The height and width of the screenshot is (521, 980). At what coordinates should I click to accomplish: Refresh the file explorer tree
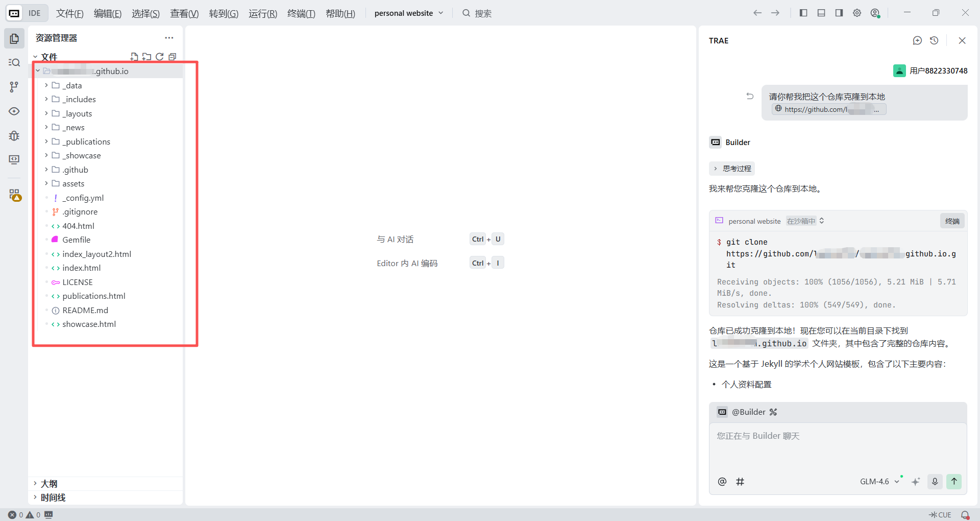[160, 57]
